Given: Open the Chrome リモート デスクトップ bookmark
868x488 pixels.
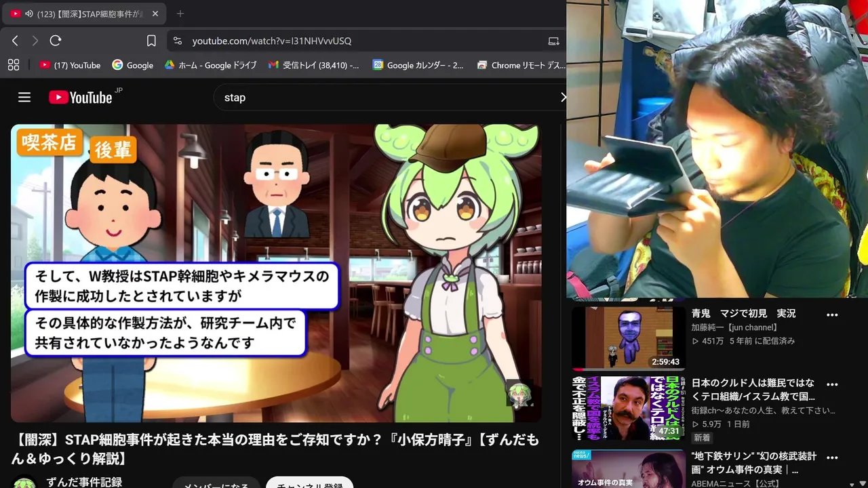Looking at the screenshot, I should [521, 65].
